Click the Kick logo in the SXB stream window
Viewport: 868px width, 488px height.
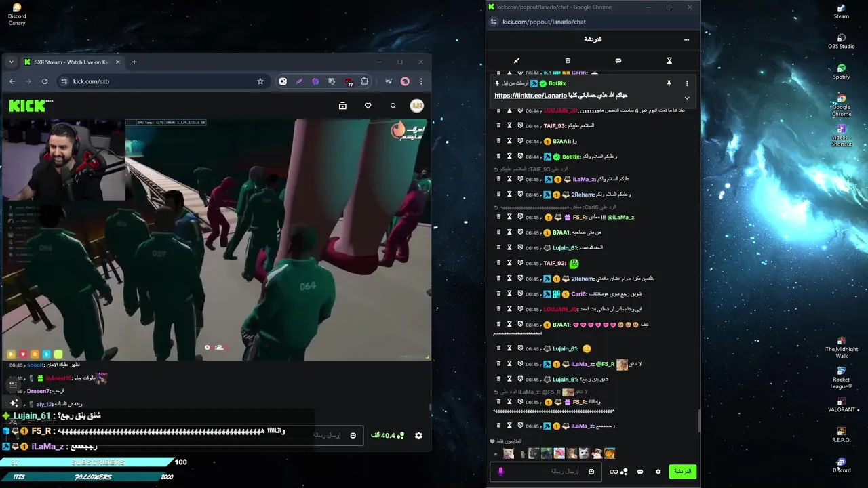31,106
